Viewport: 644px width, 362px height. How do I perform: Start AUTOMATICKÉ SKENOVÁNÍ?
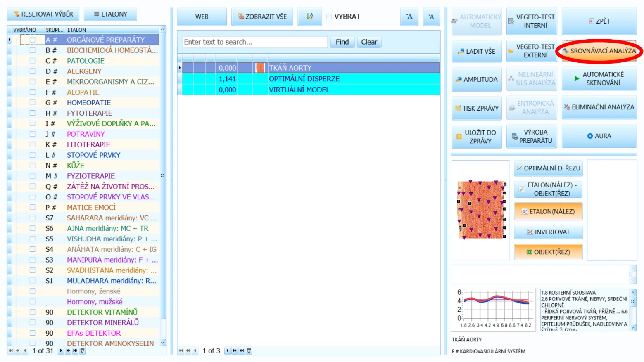click(599, 78)
